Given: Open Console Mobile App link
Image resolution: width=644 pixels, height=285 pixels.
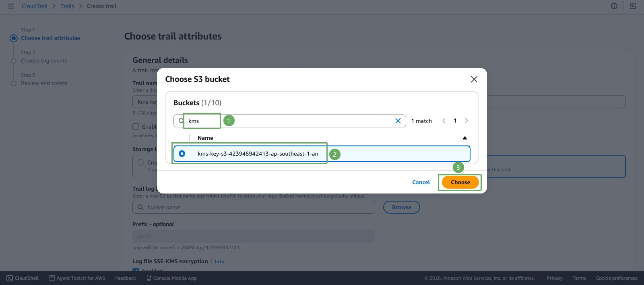Looking at the screenshot, I should point(171,278).
